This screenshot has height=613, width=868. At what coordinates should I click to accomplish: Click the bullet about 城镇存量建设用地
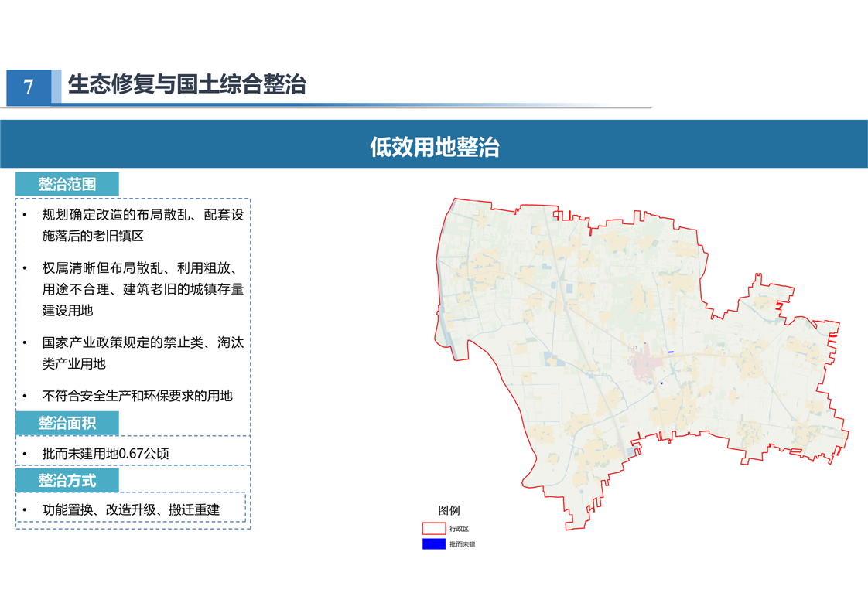click(x=142, y=288)
